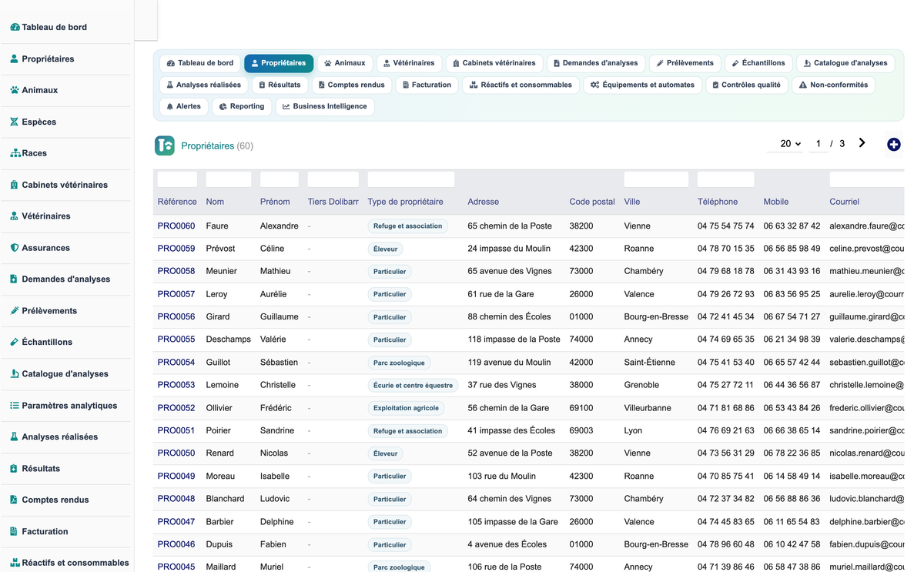Open owner record PRO0059
This screenshot has width=924, height=572.
(x=176, y=249)
